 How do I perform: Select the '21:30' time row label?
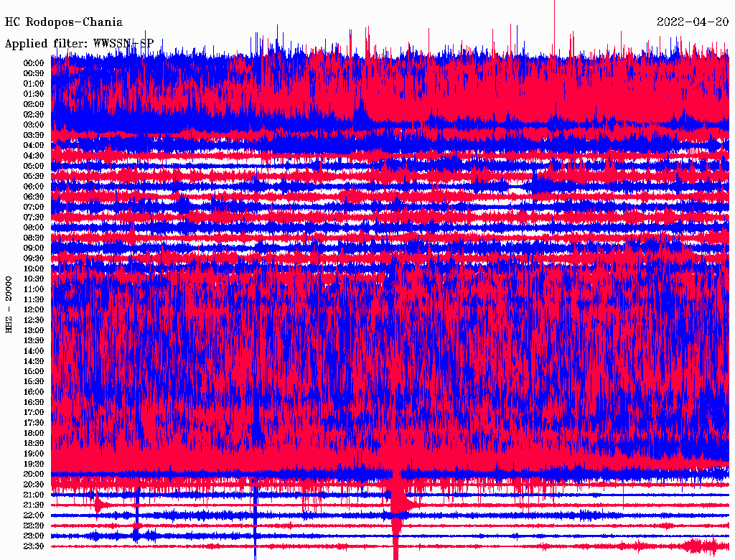34,505
